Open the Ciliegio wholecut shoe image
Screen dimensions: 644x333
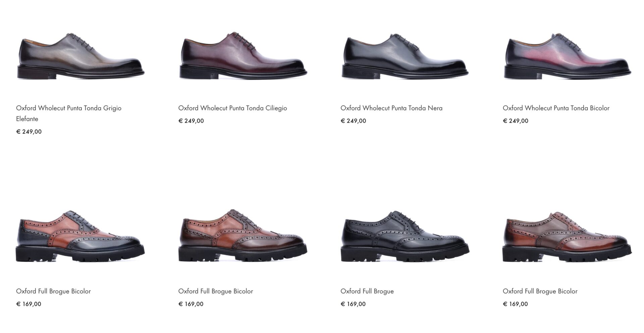(243, 56)
